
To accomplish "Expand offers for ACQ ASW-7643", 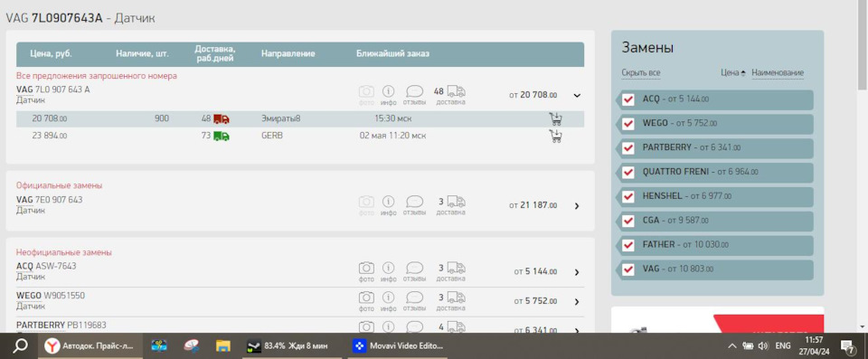I will pyautogui.click(x=577, y=272).
